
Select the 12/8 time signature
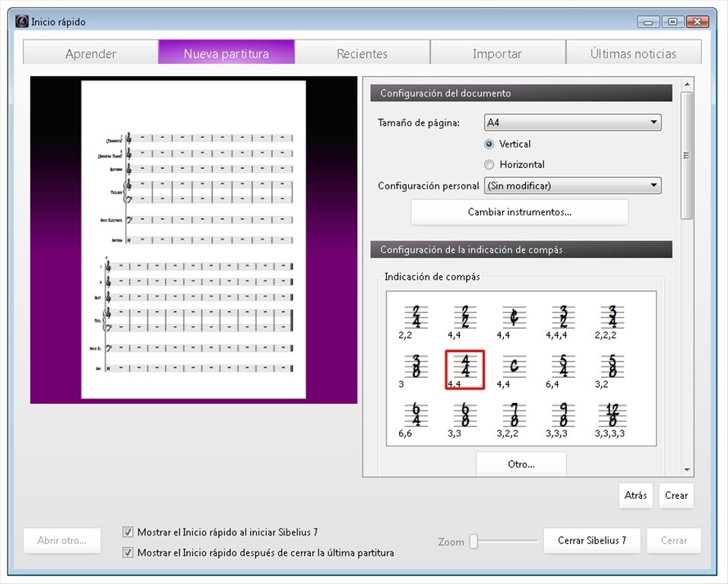pyautogui.click(x=612, y=415)
